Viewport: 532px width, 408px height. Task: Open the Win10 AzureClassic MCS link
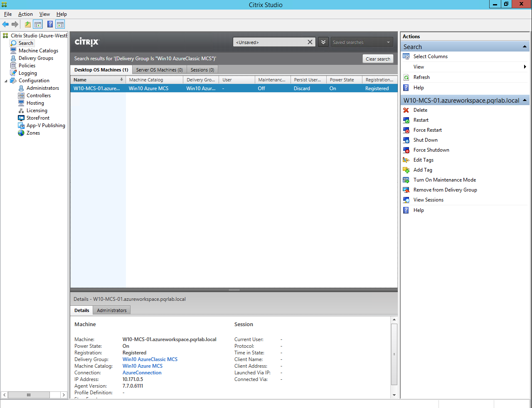pos(150,359)
